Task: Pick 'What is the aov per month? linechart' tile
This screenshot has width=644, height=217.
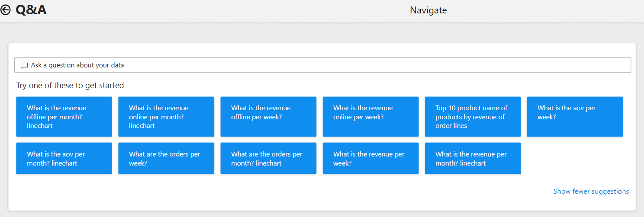Action: tap(64, 158)
